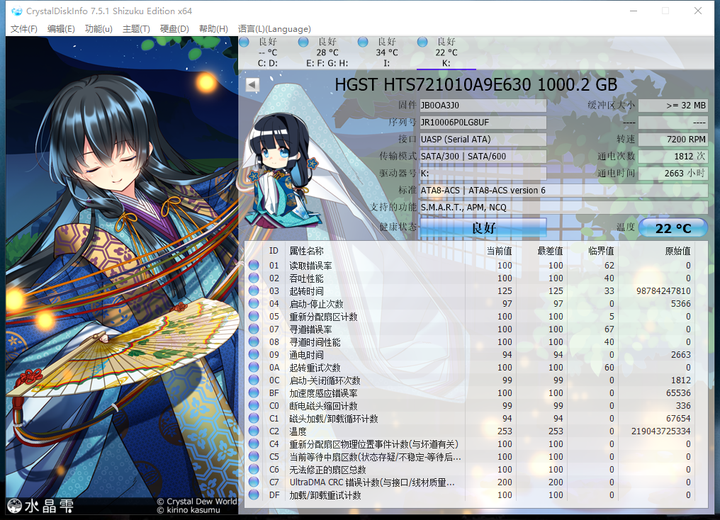Click status icon for attribute C0 断电磁头缩回计数
720x520 pixels.
tap(254, 406)
